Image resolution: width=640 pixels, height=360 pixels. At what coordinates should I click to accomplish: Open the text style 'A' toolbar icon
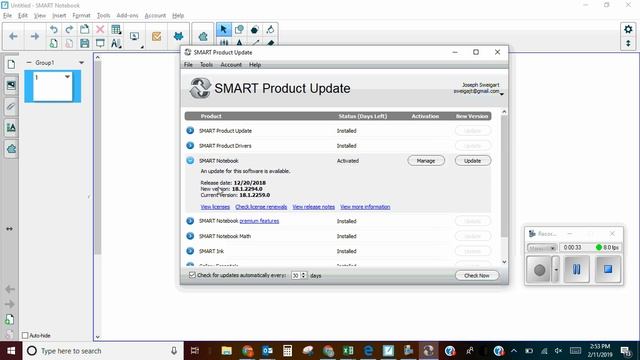tap(116, 43)
